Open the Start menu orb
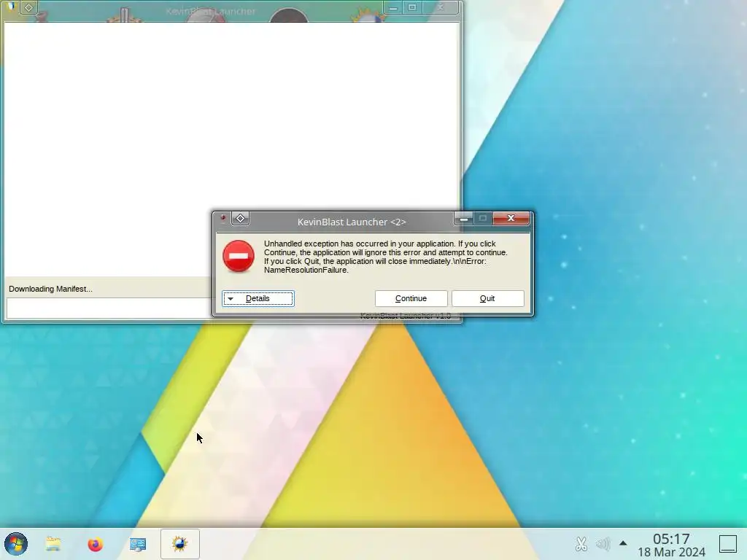 (16, 544)
